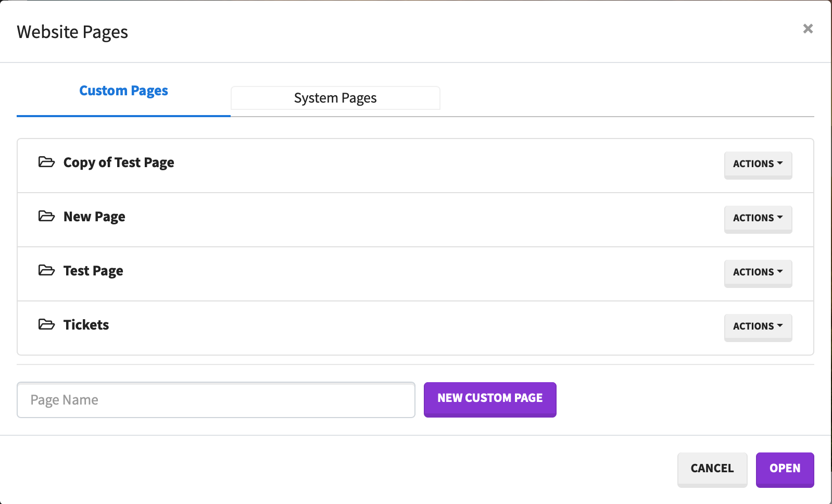Show Actions options for the Tickets page
The image size is (832, 504).
758,326
